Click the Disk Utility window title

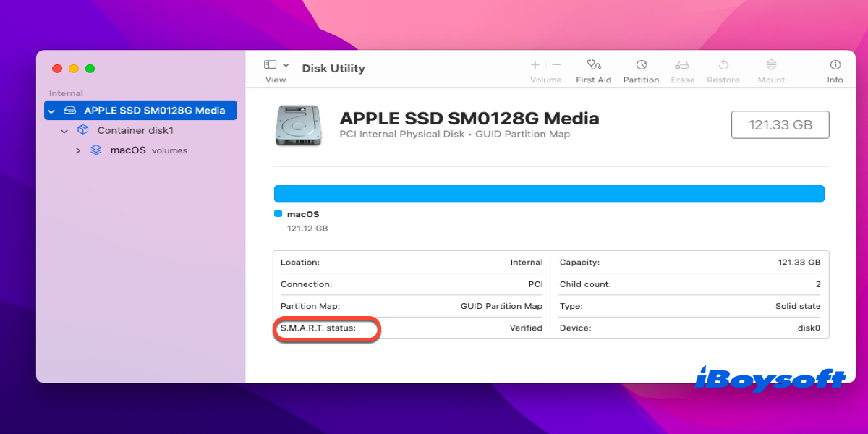pos(333,68)
